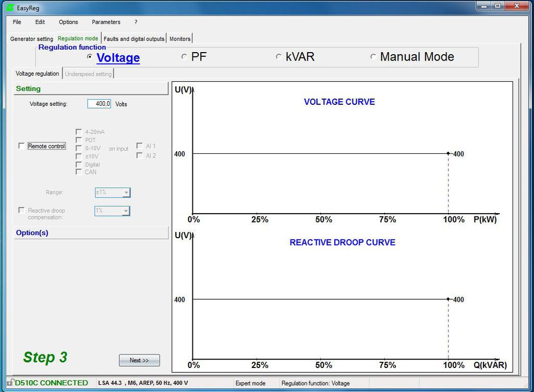Maximize the EasyReg window

tap(497, 6)
